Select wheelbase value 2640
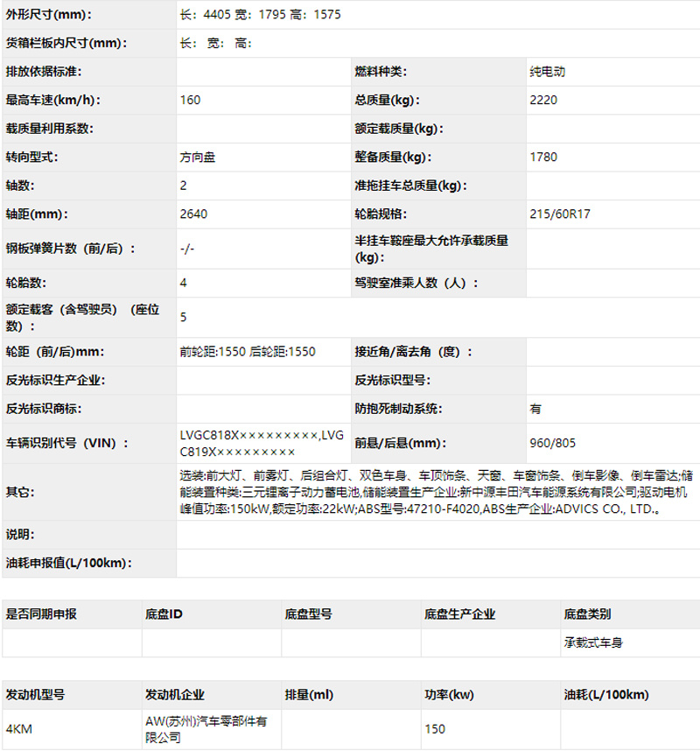Screen dimensions: 700x751 tap(193, 214)
